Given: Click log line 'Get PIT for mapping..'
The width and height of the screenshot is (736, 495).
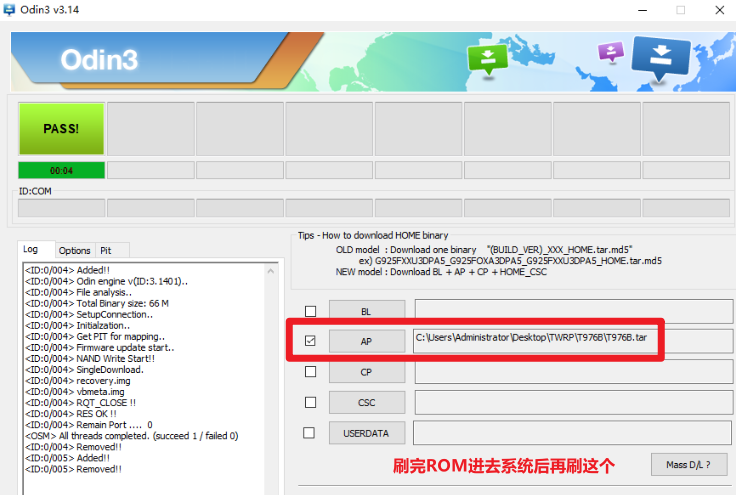Looking at the screenshot, I should tap(95, 336).
